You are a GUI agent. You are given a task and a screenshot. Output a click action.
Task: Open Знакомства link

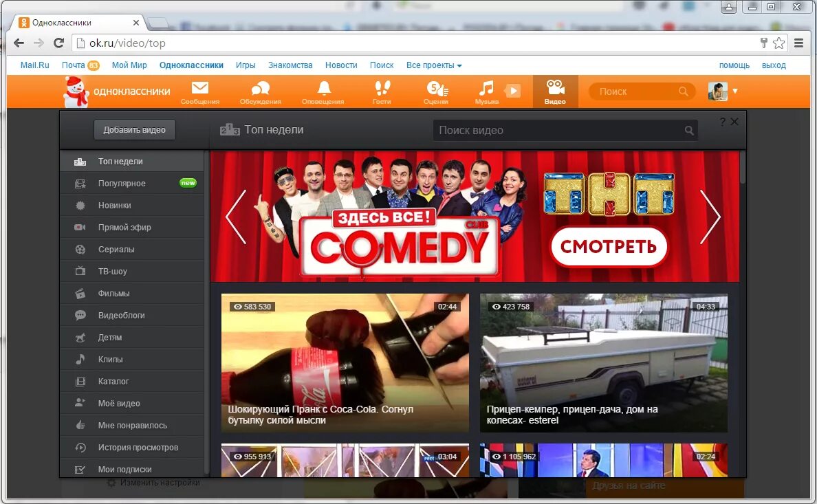tap(290, 65)
